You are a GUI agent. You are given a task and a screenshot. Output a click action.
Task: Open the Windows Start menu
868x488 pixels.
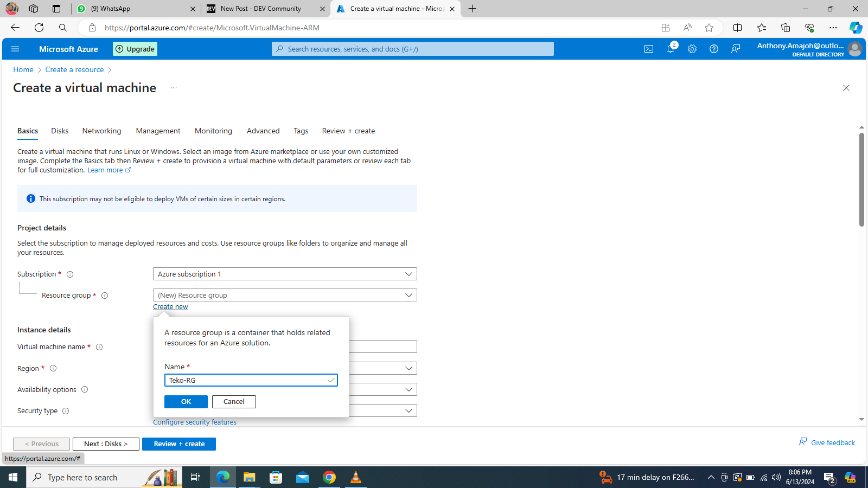pos(13,477)
